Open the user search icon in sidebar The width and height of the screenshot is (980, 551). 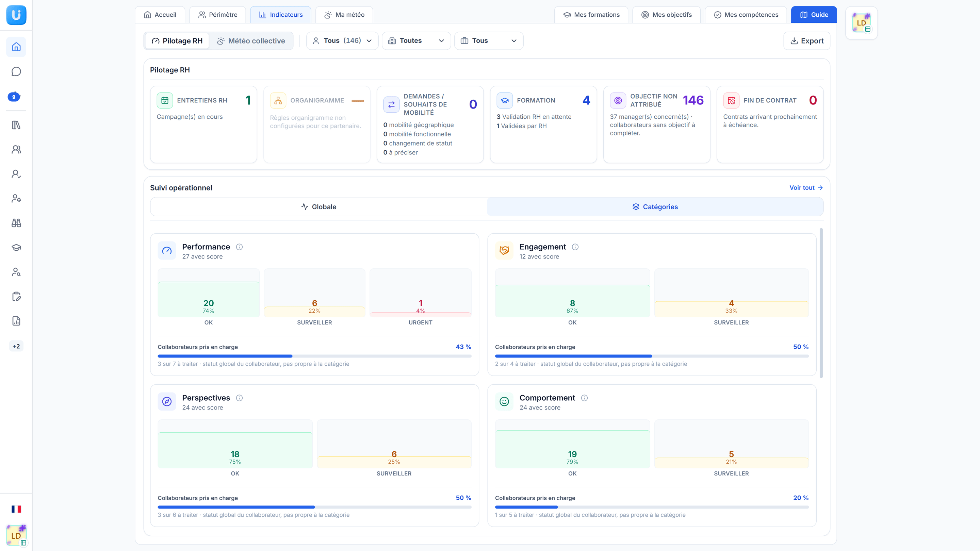(x=16, y=272)
